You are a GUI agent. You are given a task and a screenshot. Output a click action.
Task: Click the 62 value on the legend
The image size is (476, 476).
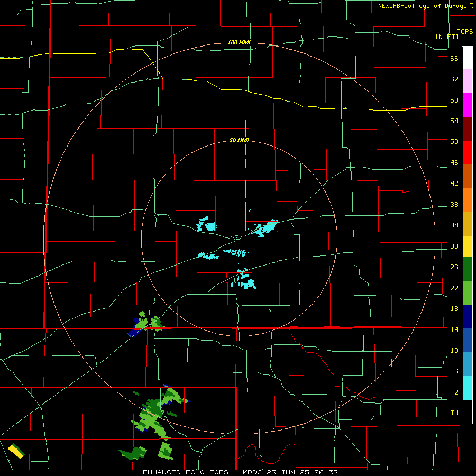click(454, 79)
